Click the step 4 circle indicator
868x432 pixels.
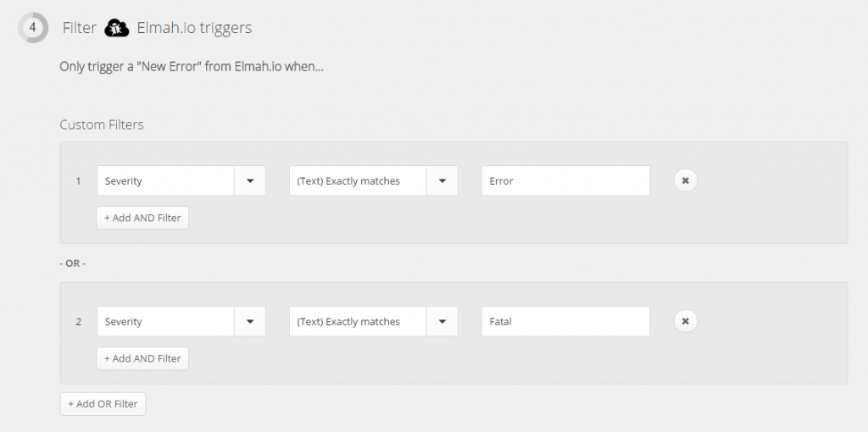pos(33,28)
